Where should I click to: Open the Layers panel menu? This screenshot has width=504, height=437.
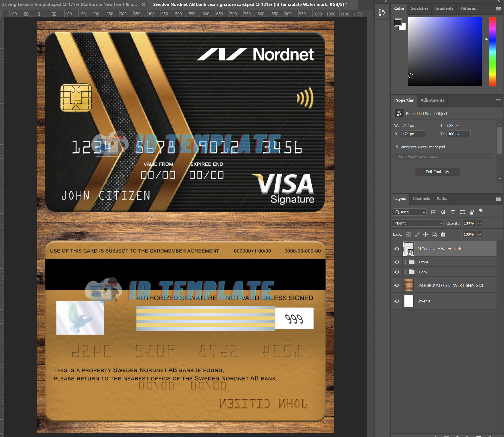tap(498, 199)
